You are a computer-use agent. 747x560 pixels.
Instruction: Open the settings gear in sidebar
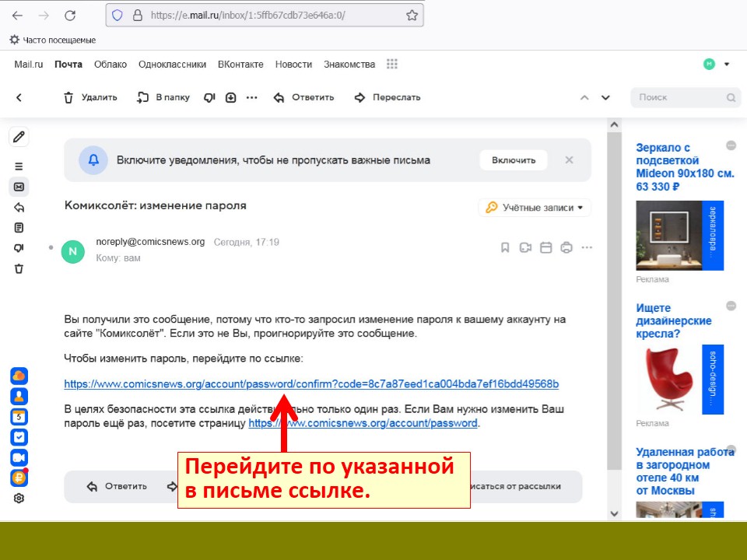click(19, 499)
